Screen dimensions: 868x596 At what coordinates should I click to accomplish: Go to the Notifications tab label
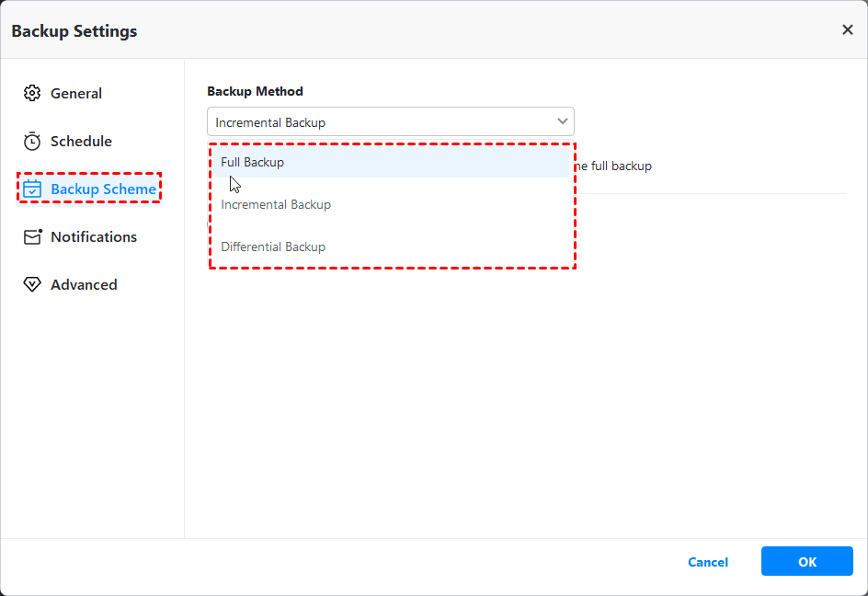click(x=94, y=236)
